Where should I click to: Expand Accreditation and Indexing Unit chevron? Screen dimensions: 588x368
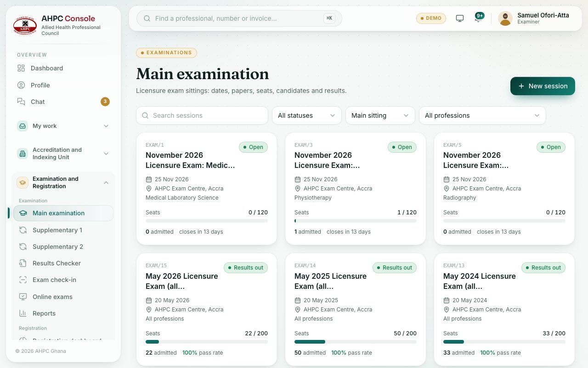(x=106, y=154)
